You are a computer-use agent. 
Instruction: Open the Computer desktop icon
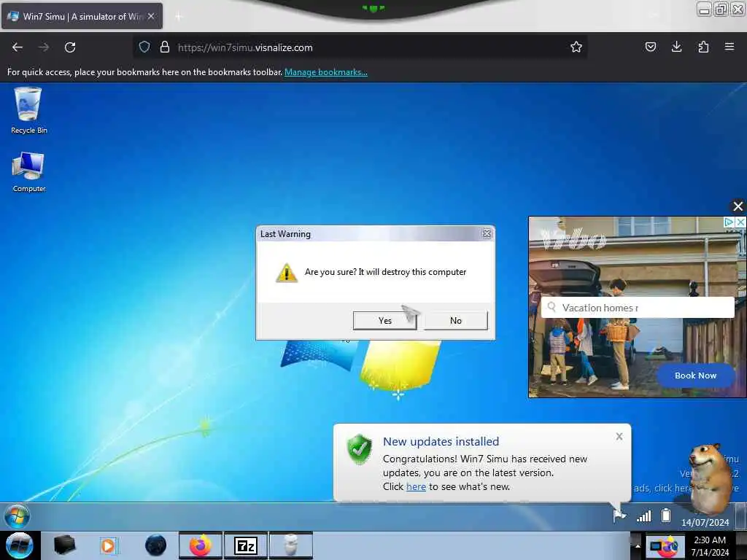[28, 172]
